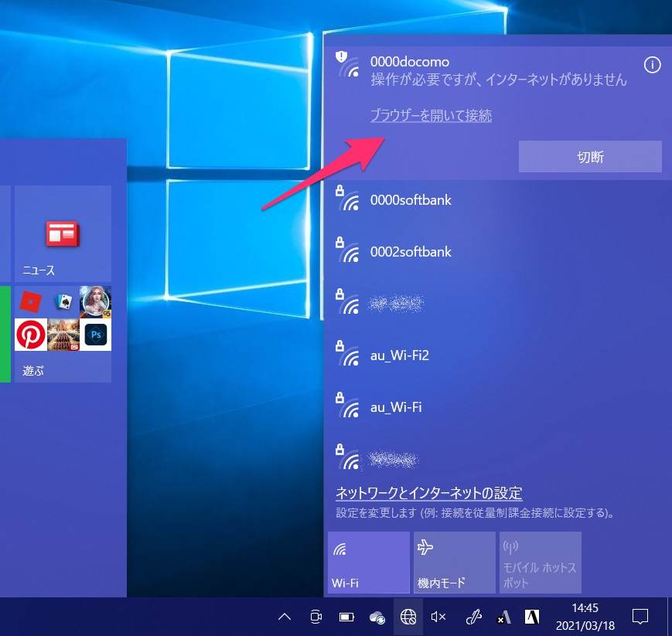Screen dimensions: 672x636
Task: Open the Action Center notification icon
Action: click(640, 617)
